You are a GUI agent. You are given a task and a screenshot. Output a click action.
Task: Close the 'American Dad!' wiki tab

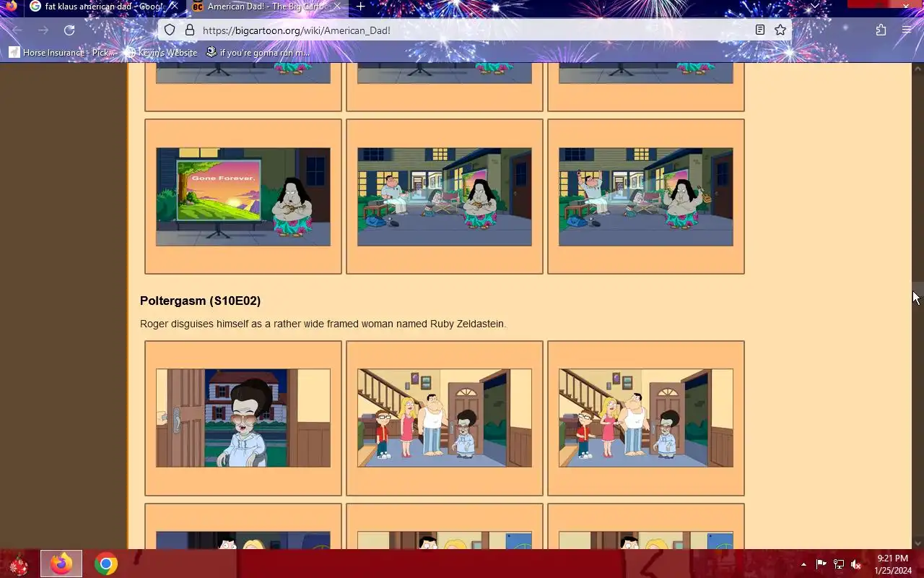point(336,7)
